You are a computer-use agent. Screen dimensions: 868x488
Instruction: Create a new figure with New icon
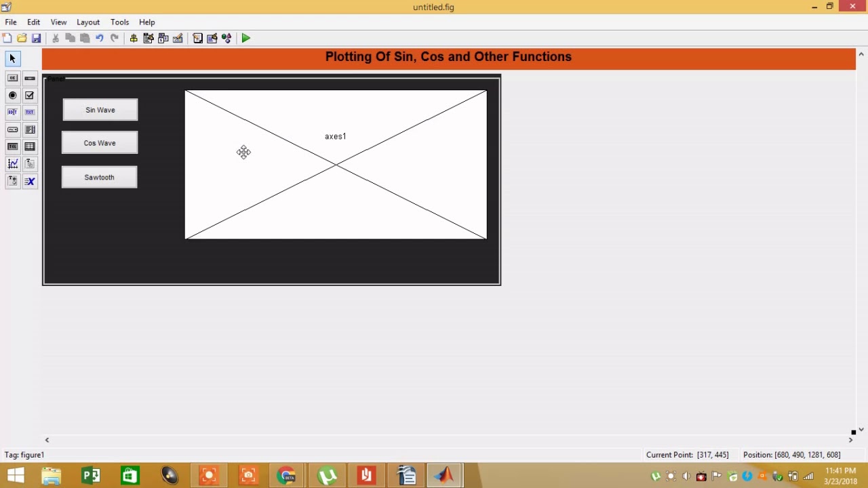pyautogui.click(x=7, y=39)
